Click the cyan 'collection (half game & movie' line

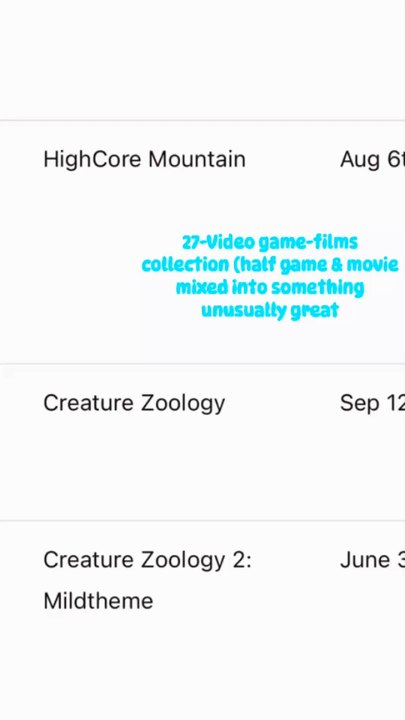click(270, 265)
